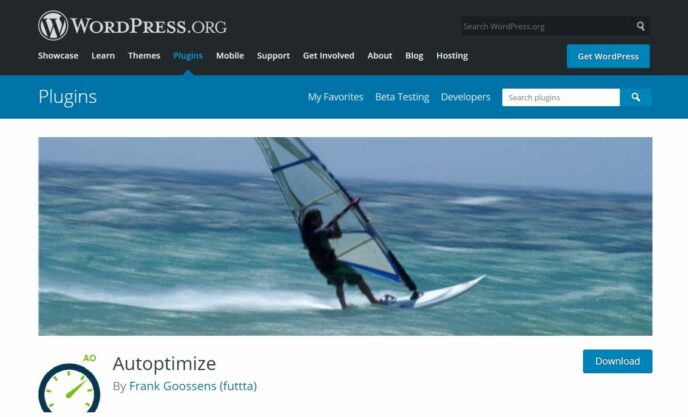The height and width of the screenshot is (417, 688).
Task: Click the Autoptimize speedometer icon
Action: [69, 384]
